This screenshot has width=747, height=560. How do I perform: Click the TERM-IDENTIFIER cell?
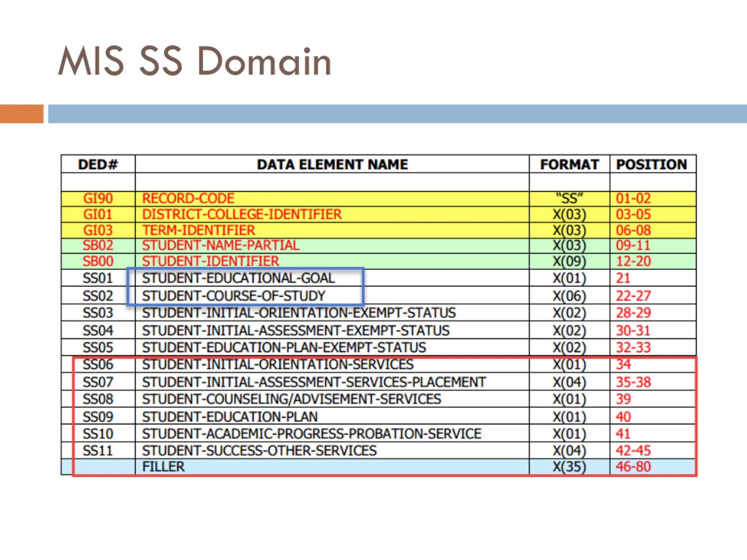(199, 230)
